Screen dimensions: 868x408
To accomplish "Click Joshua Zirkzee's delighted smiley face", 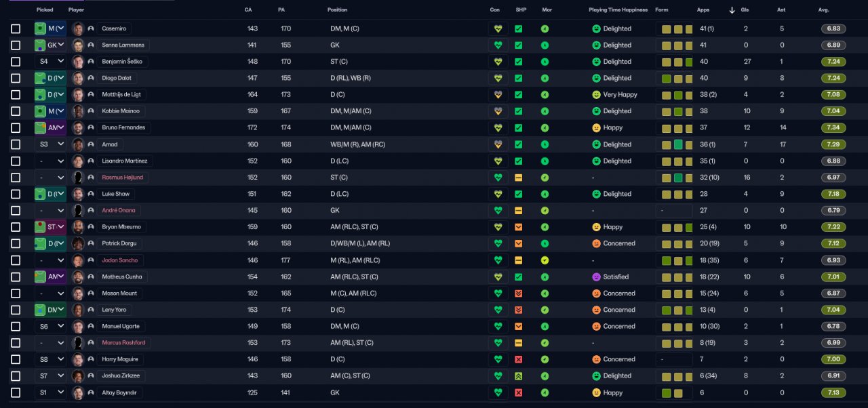I will (x=596, y=375).
